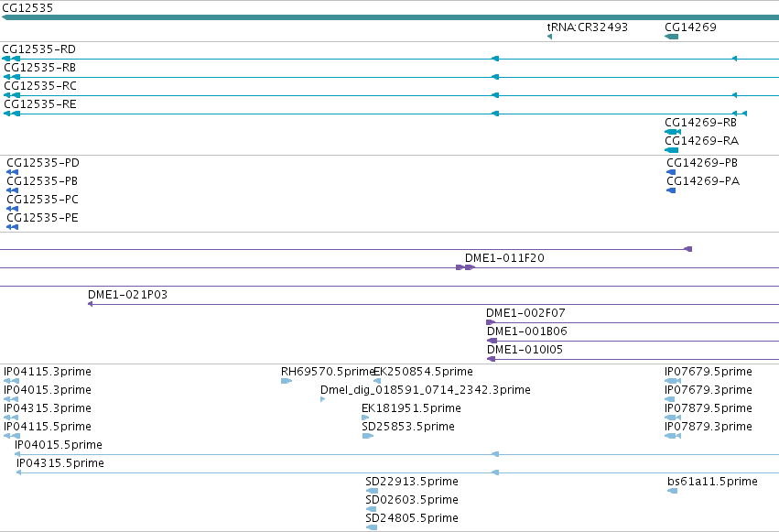779x532 pixels.
Task: Select EST SD22913.5prime
Action: 412,482
